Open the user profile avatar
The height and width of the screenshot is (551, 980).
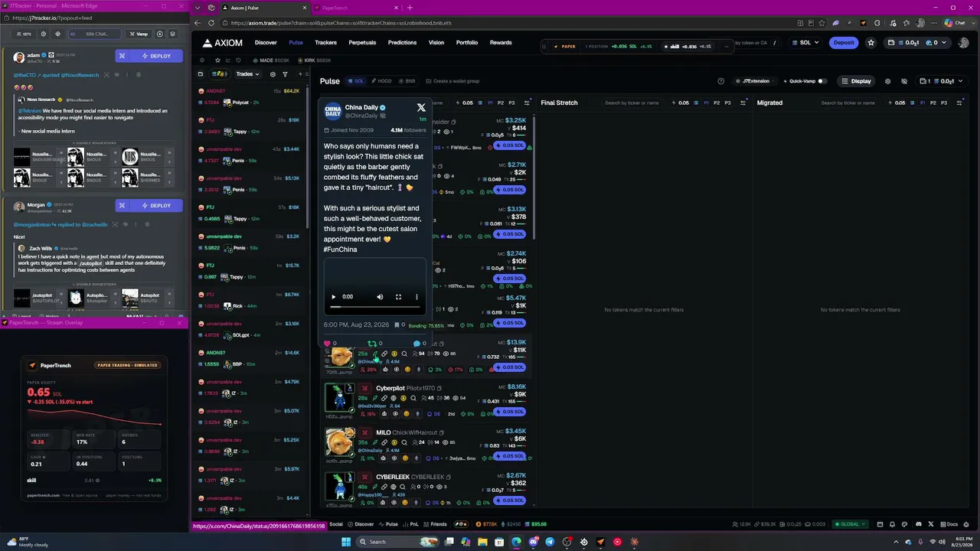pos(963,43)
